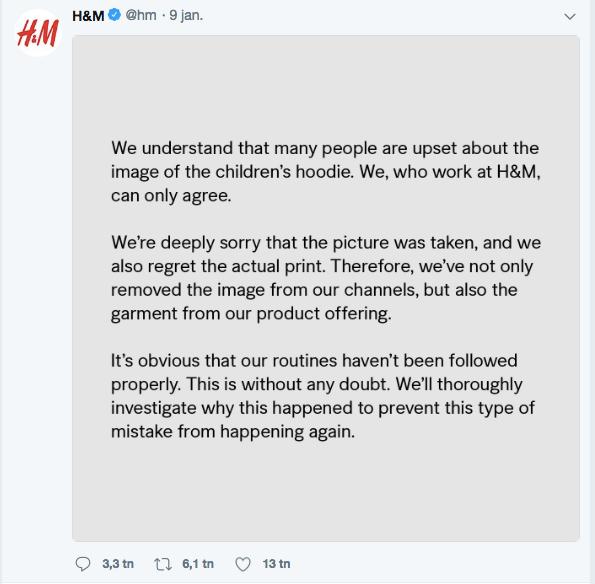The image size is (595, 584).
Task: Click the blue verified badge
Action: (x=115, y=15)
